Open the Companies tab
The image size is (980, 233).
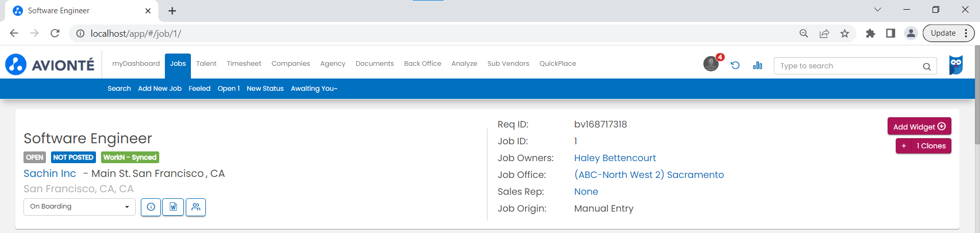click(x=291, y=64)
